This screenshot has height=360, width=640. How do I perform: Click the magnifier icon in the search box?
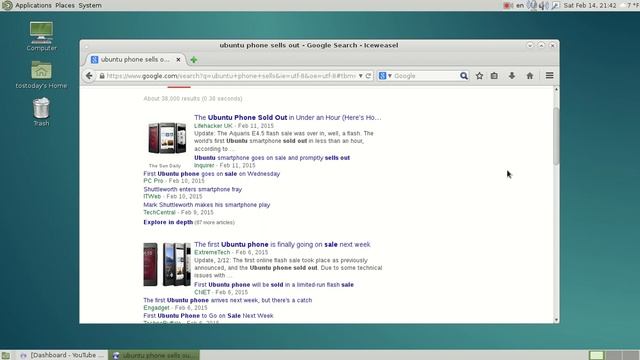[x=464, y=76]
